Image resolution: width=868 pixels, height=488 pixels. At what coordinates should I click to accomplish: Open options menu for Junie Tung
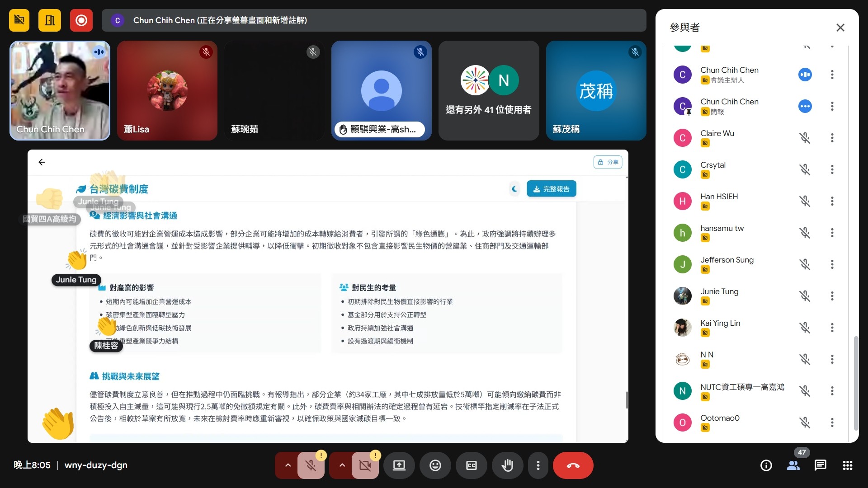tap(832, 296)
